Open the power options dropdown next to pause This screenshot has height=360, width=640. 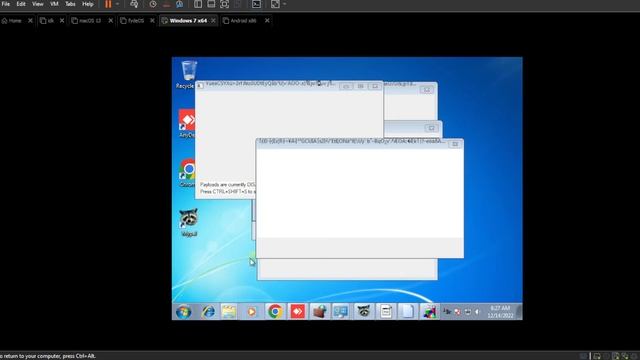click(117, 4)
